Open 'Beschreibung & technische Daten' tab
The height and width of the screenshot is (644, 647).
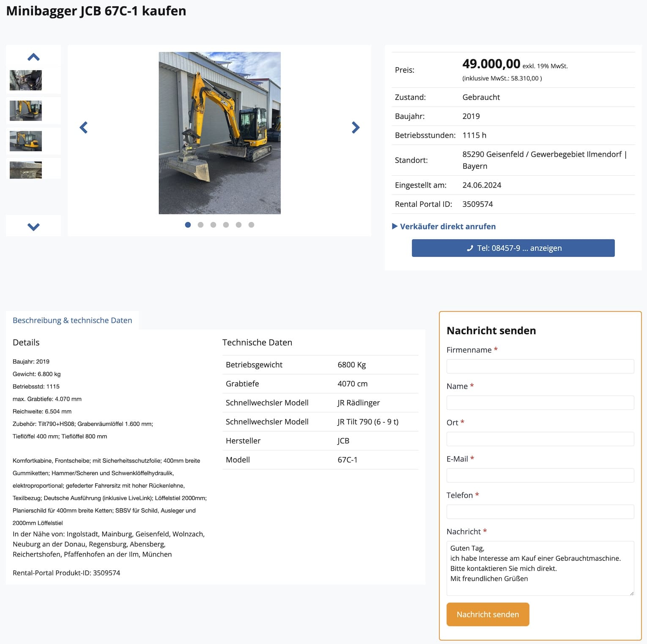pos(72,320)
